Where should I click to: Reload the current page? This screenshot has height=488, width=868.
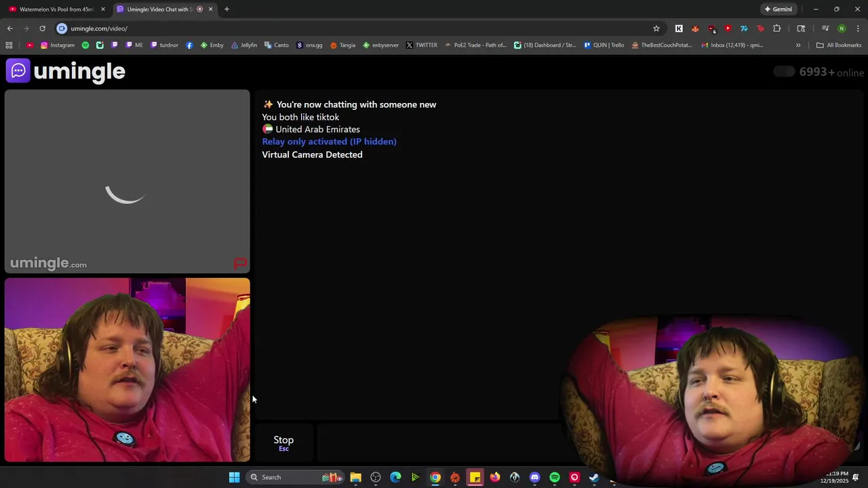tap(42, 28)
